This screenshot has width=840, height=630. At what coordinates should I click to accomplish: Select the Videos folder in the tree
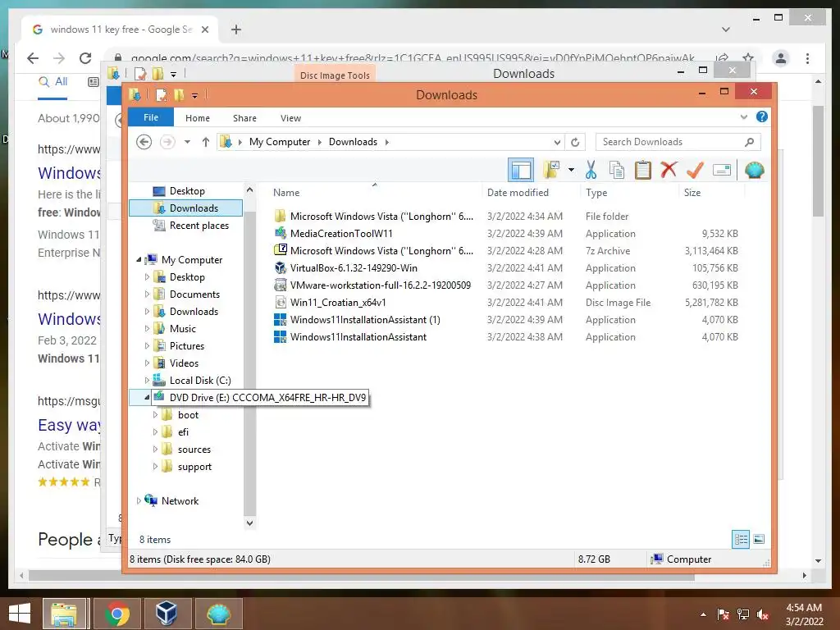184,363
